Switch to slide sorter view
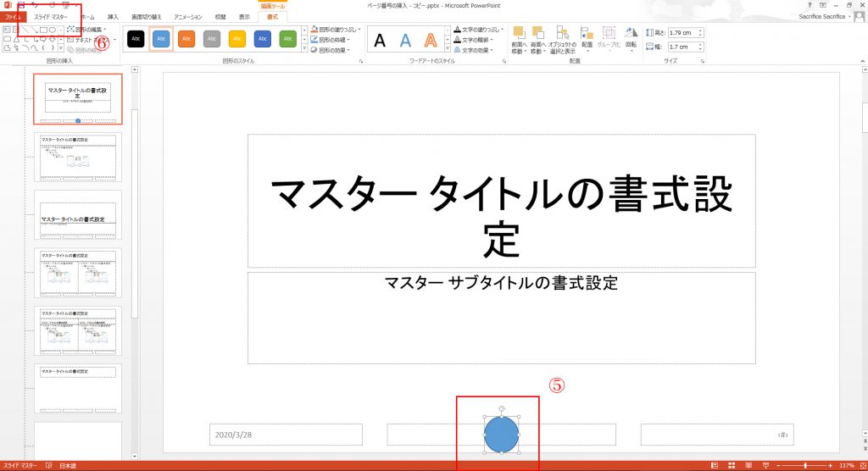Image resolution: width=868 pixels, height=471 pixels. click(x=732, y=465)
